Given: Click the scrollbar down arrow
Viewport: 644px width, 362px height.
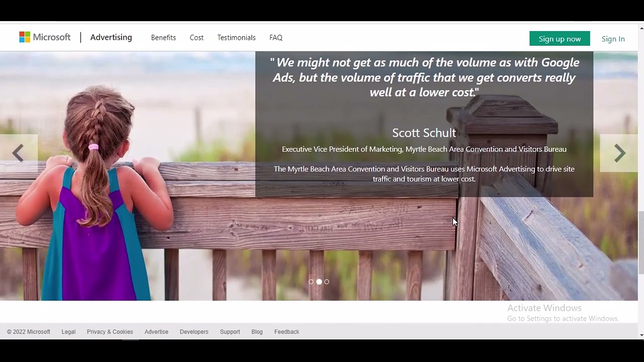Looking at the screenshot, I should click(x=641, y=335).
